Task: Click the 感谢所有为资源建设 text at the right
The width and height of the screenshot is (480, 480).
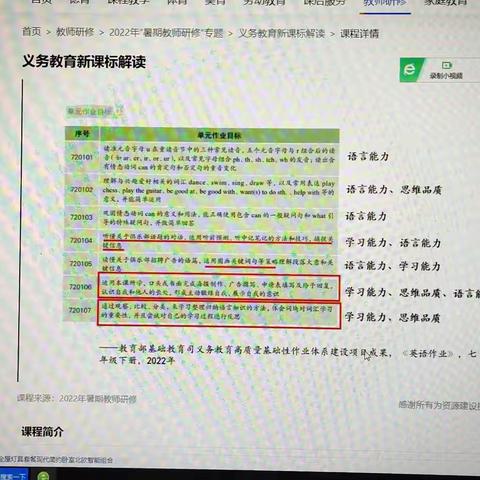Action: [439, 405]
